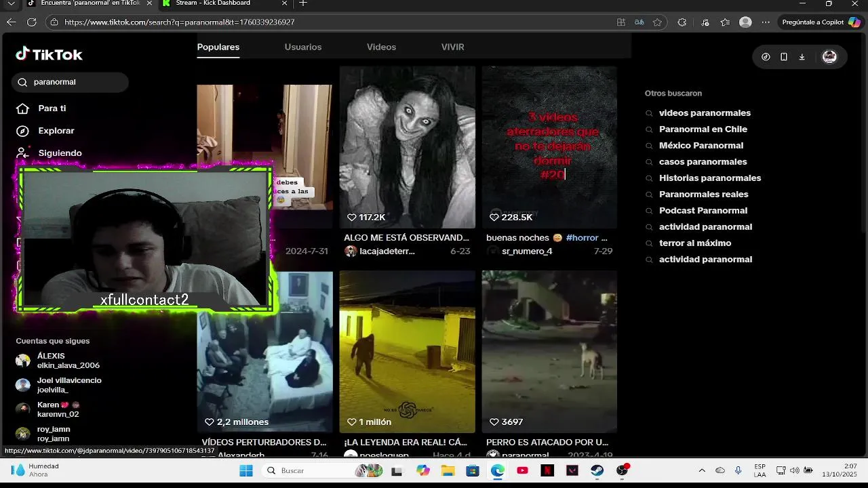Image resolution: width=868 pixels, height=488 pixels.
Task: Click the Windows Start button
Action: [x=246, y=470]
